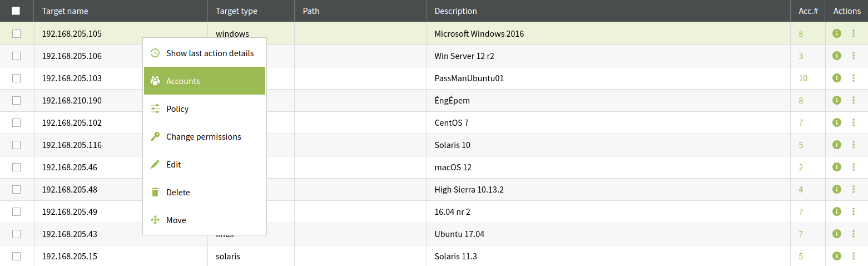The image size is (868, 266).
Task: Click the arrows icon beside Move
Action: (155, 220)
